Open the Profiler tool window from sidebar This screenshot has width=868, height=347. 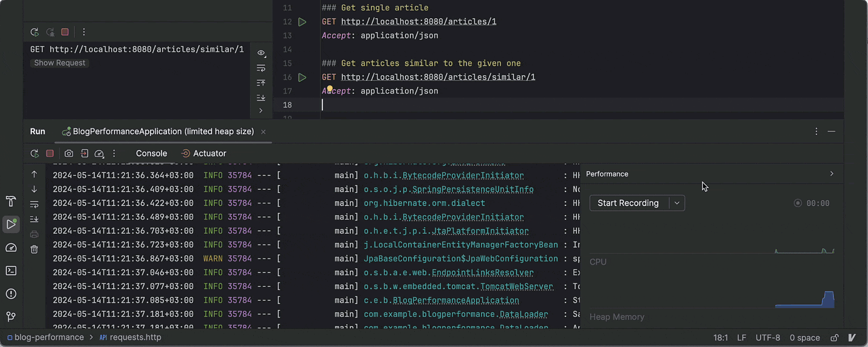11,248
